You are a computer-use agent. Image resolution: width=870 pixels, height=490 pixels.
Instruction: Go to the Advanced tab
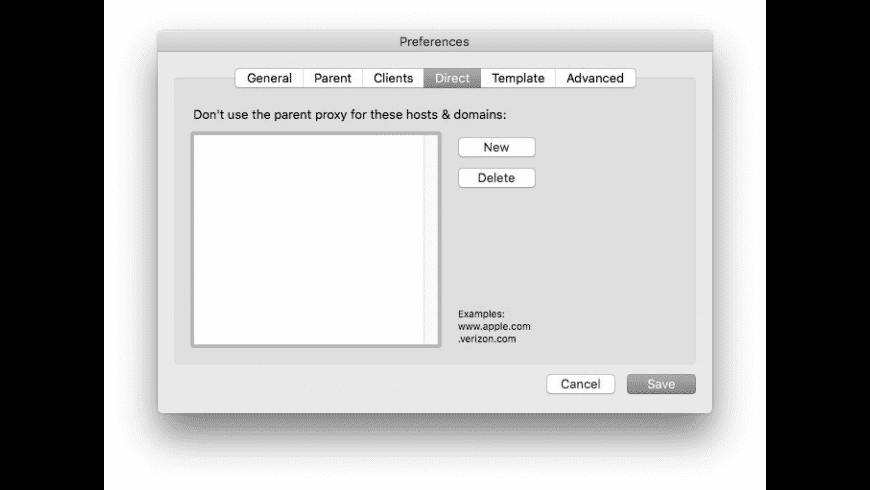595,78
